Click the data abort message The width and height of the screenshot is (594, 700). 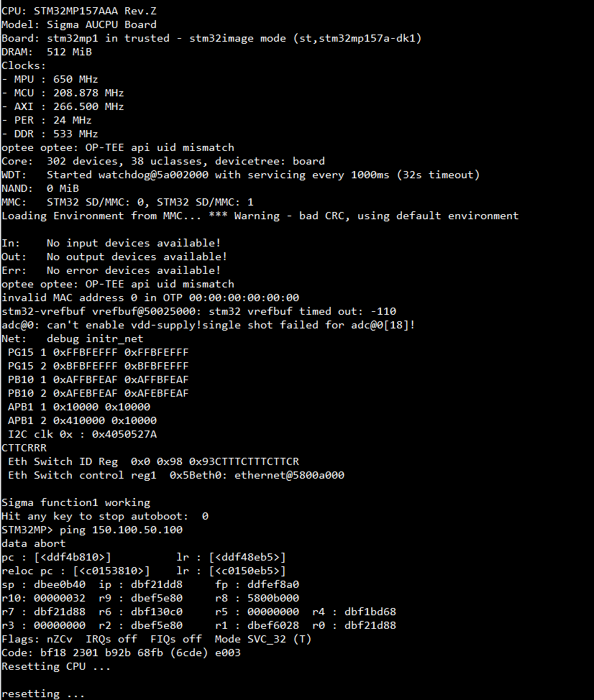click(34, 544)
